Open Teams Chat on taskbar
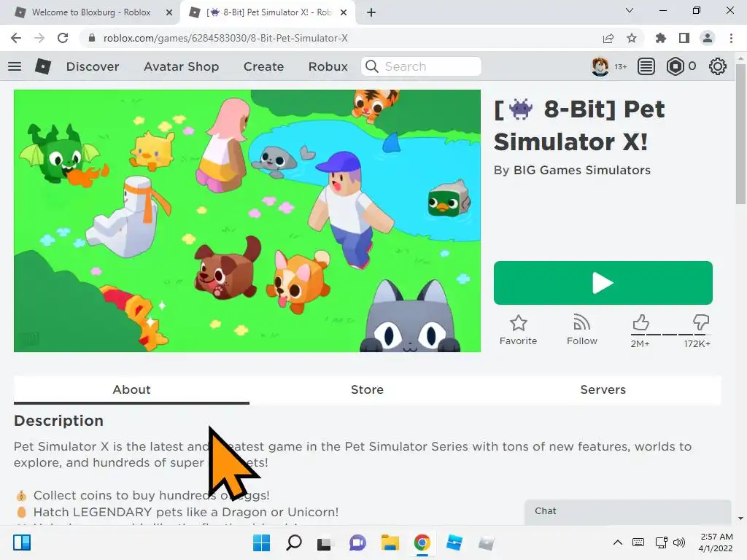747x560 pixels. coord(357,542)
